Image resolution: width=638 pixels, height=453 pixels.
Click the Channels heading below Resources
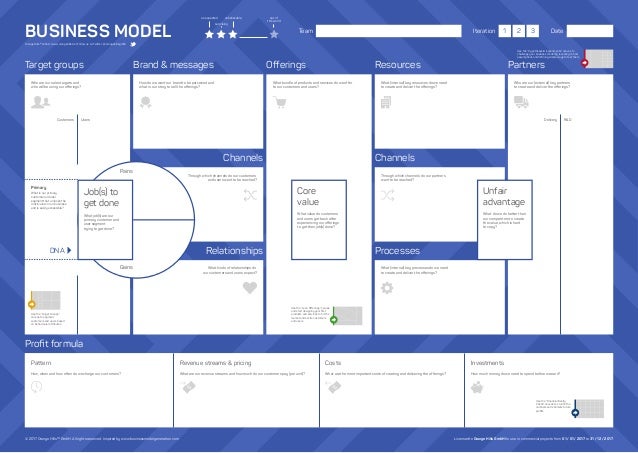point(395,158)
